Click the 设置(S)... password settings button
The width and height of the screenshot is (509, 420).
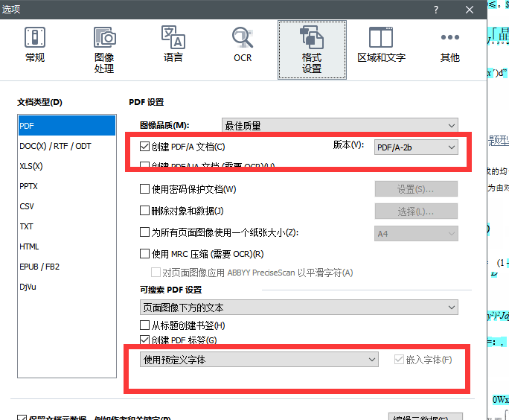click(416, 189)
